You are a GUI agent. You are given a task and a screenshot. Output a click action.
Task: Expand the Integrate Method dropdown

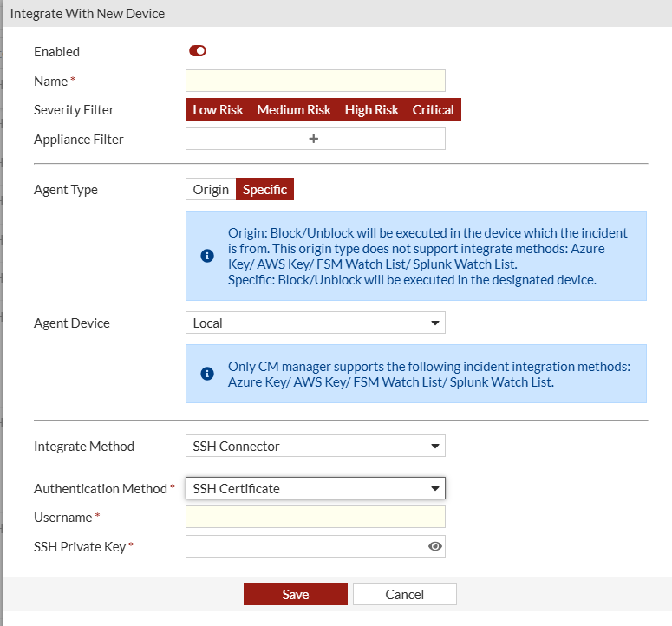[315, 447]
